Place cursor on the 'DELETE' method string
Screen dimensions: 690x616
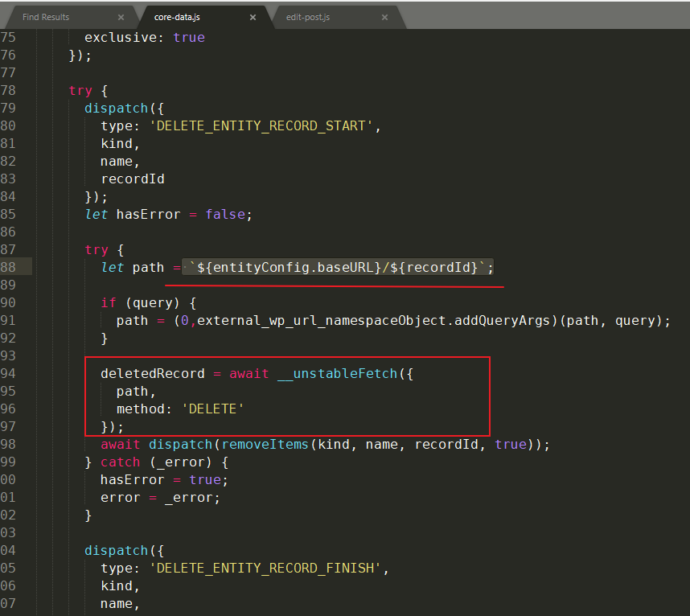[212, 409]
